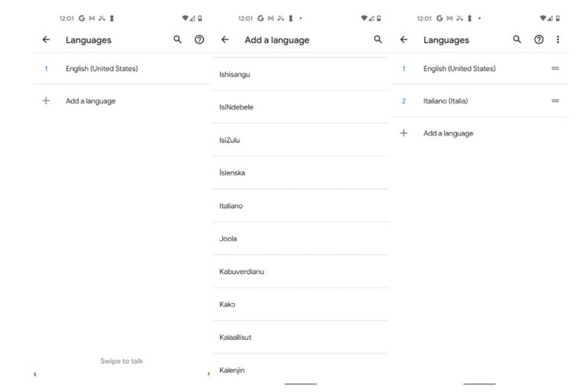Select Íslenska from language list
This screenshot has width=588, height=392.
232,173
